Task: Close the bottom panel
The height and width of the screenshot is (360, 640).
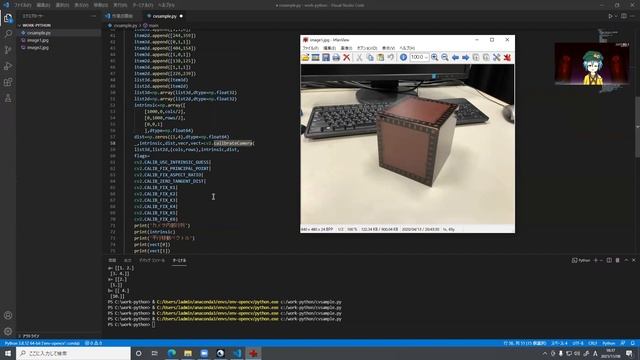Action: coord(634,260)
